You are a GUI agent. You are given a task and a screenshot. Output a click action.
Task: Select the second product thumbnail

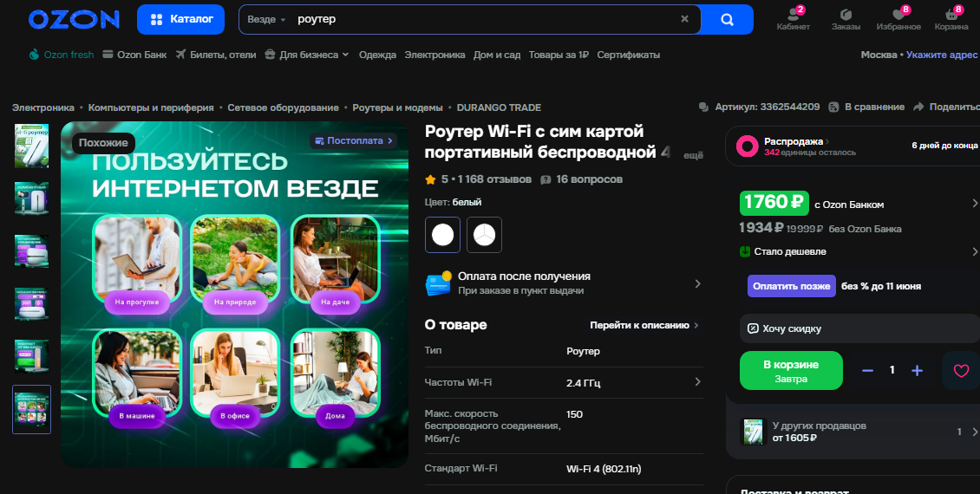[x=31, y=198]
